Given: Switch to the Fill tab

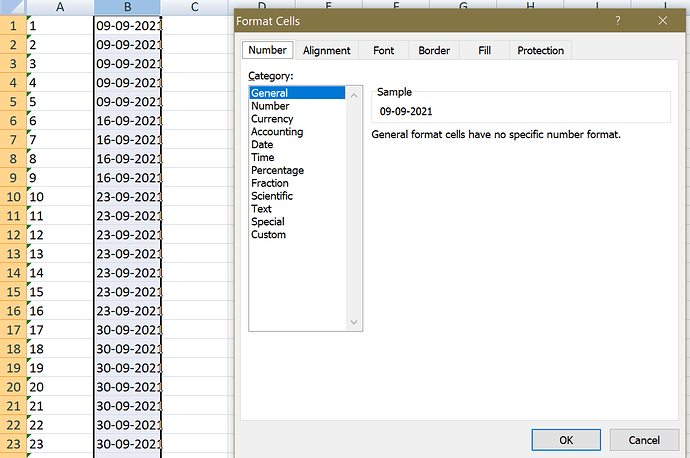Looking at the screenshot, I should [x=484, y=51].
